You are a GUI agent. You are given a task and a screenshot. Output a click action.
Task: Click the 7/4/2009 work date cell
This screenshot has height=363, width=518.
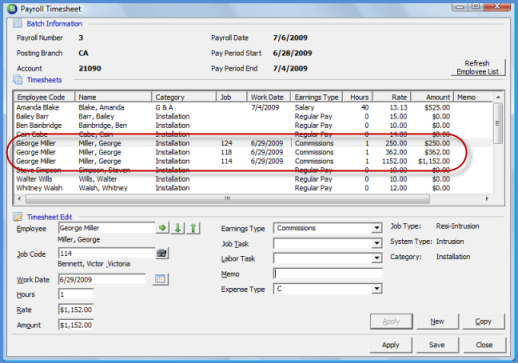[x=265, y=107]
